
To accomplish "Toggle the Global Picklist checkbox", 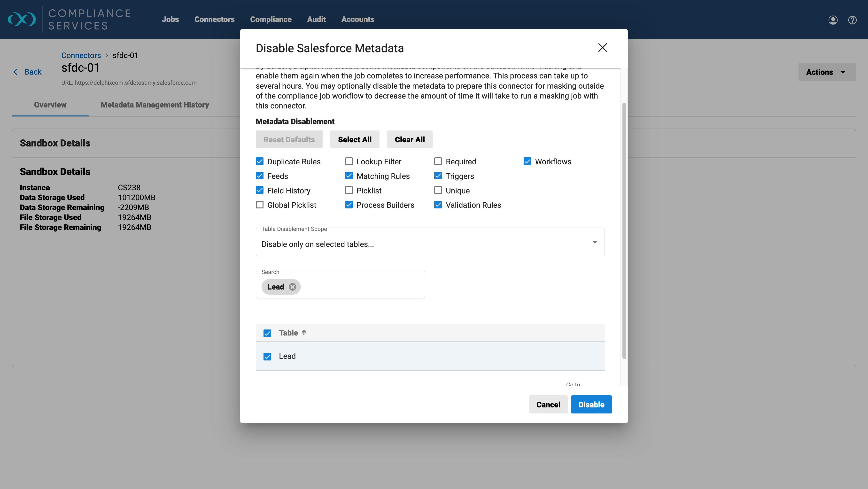I will (259, 205).
